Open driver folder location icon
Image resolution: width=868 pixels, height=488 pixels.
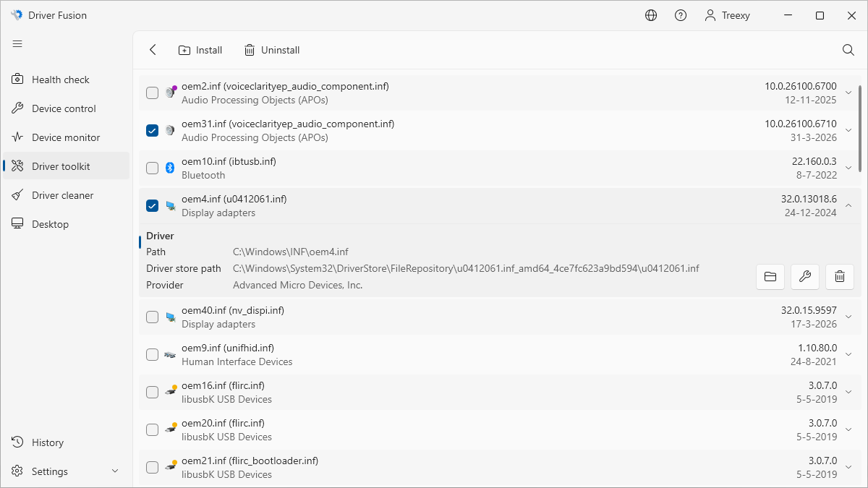(770, 276)
